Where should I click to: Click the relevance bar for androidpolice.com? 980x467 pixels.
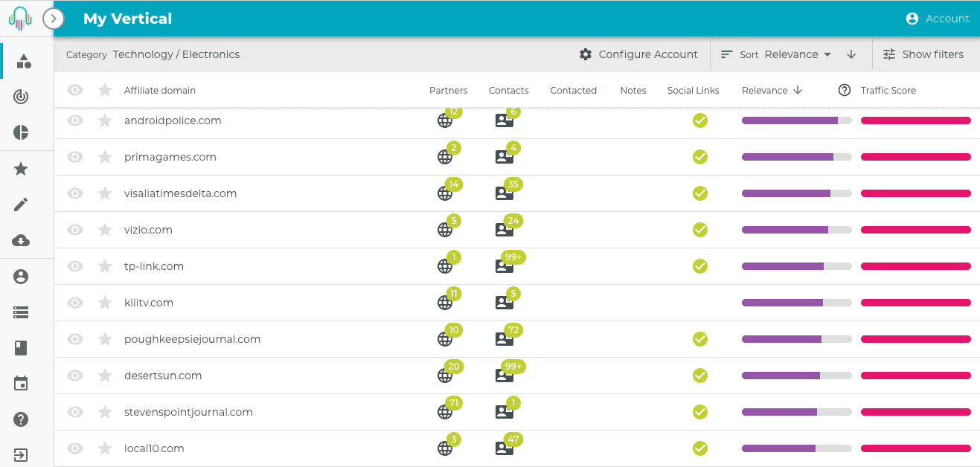(797, 120)
